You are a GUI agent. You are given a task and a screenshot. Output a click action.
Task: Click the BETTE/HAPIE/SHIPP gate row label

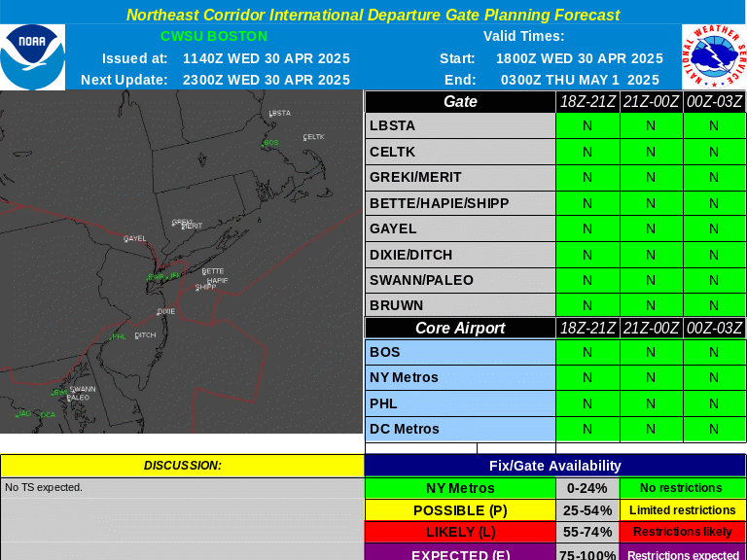pos(460,203)
